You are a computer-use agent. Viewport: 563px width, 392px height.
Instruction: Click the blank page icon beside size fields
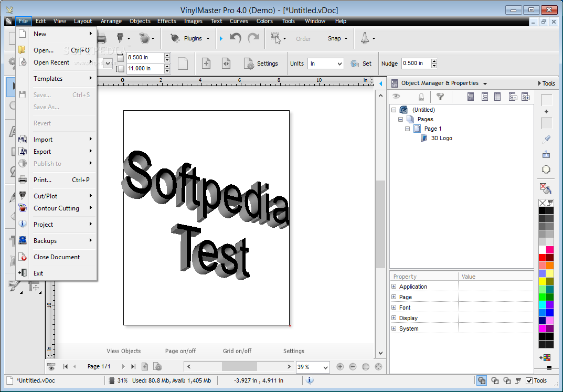point(183,63)
